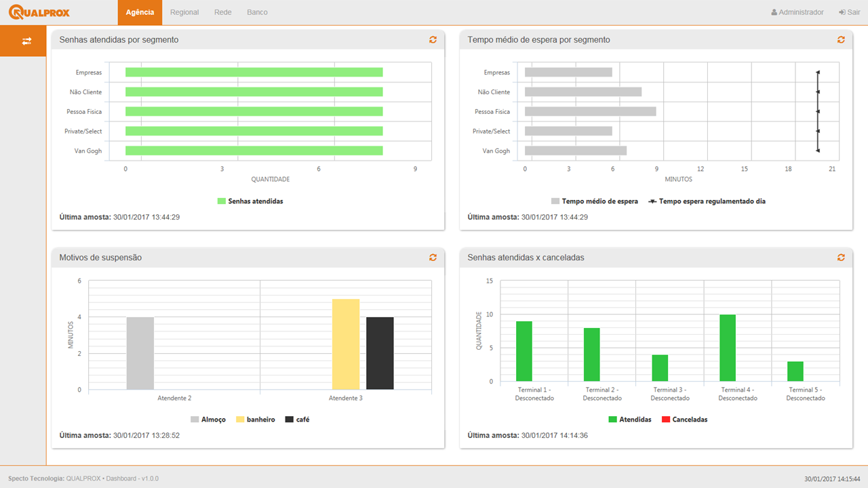Screen dimensions: 868x488
Task: Click the Terminal 2 green bar
Action: [592, 354]
